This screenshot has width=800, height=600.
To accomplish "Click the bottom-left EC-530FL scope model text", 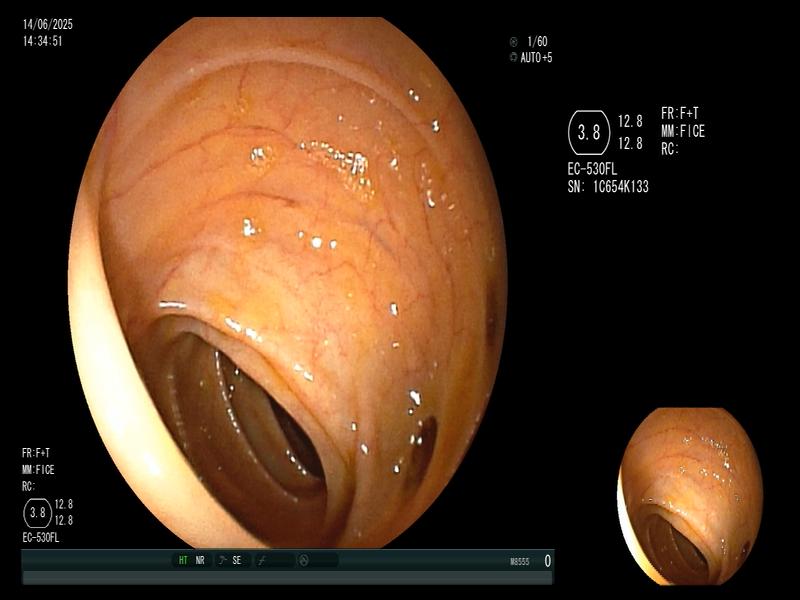I will [41, 538].
